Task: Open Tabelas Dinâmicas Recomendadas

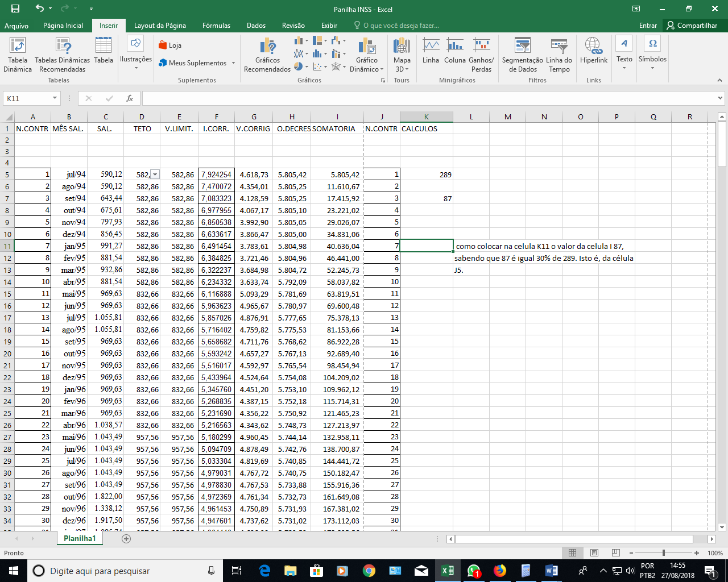Action: pyautogui.click(x=63, y=55)
